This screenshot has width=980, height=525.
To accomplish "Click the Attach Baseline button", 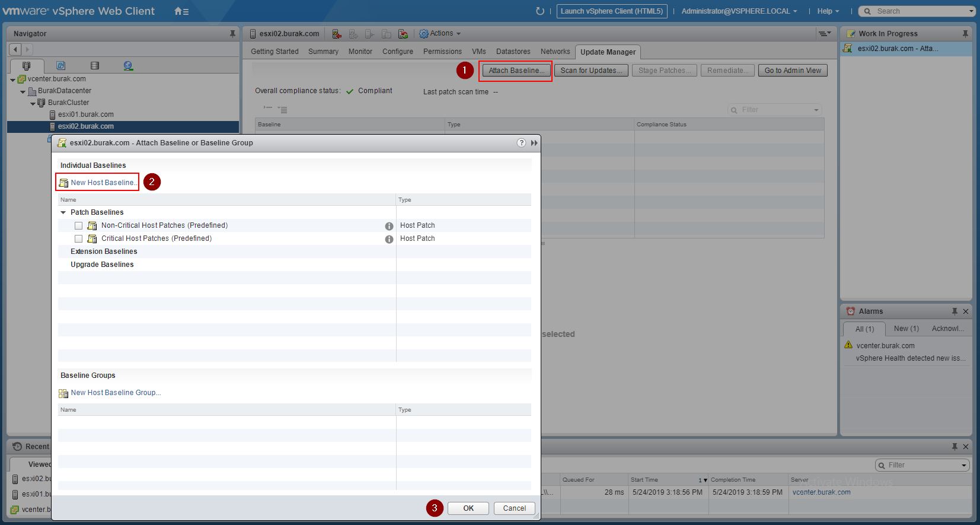I will coord(516,71).
